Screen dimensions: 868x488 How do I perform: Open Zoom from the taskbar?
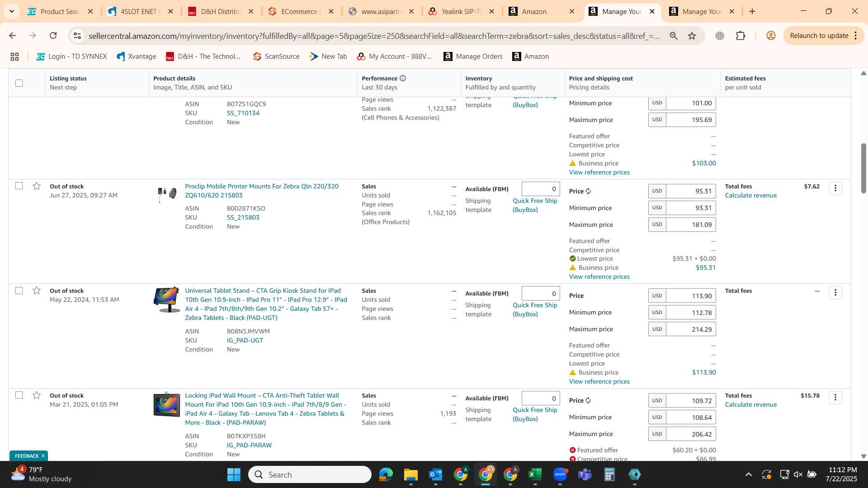(560, 474)
